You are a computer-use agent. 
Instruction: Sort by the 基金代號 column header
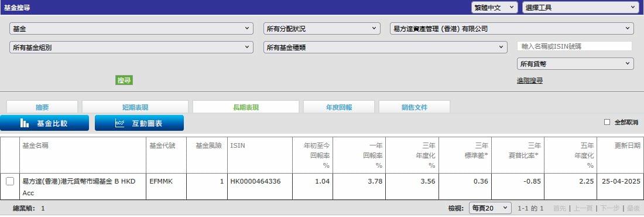coord(162,146)
